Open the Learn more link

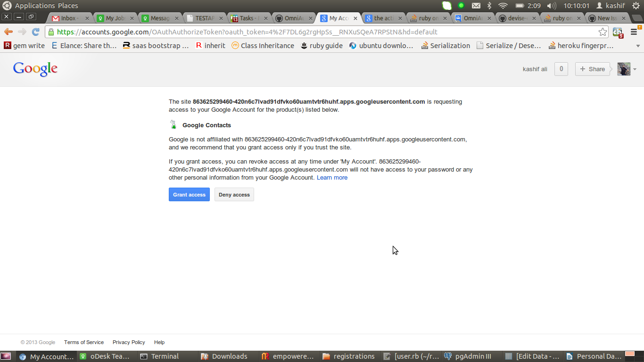click(x=332, y=178)
